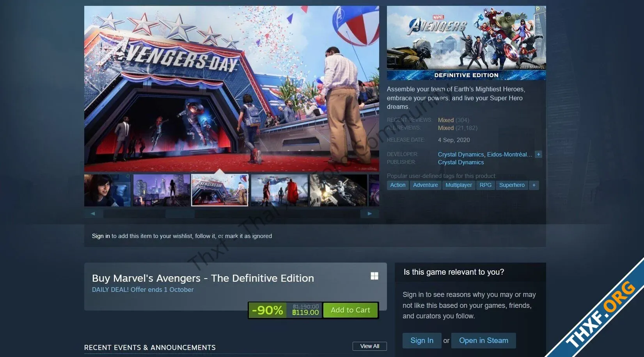Click Buy Marvel's Avengers edition title
644x357 pixels.
click(x=203, y=278)
